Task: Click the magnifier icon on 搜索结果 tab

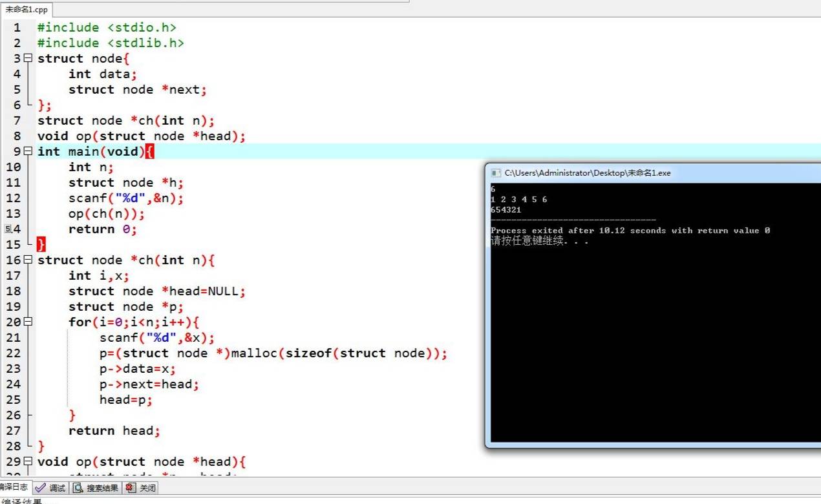Action: (x=78, y=488)
